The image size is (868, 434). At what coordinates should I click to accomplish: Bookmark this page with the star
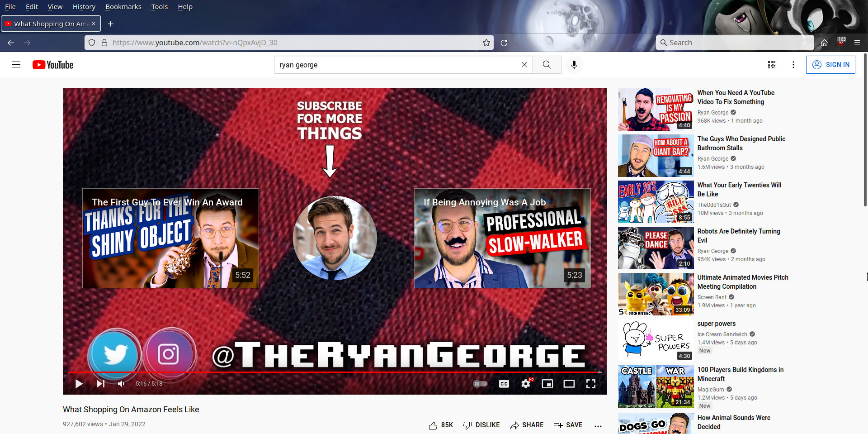pyautogui.click(x=486, y=43)
